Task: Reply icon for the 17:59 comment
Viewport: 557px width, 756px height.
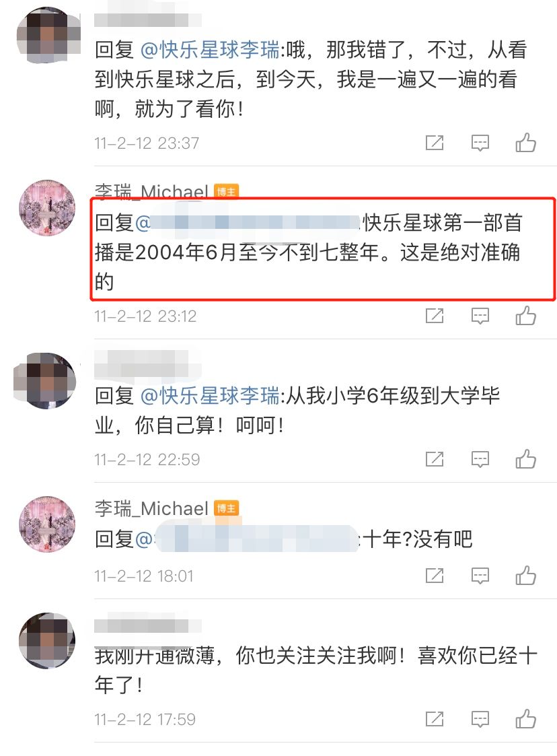Action: pos(480,720)
